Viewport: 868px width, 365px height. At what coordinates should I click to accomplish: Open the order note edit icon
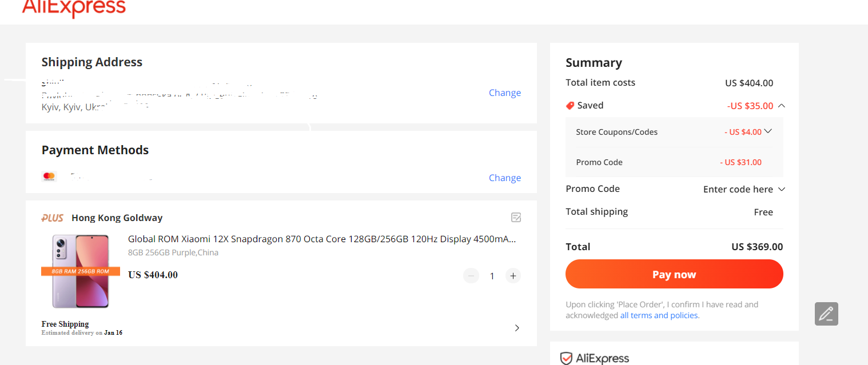tap(516, 218)
